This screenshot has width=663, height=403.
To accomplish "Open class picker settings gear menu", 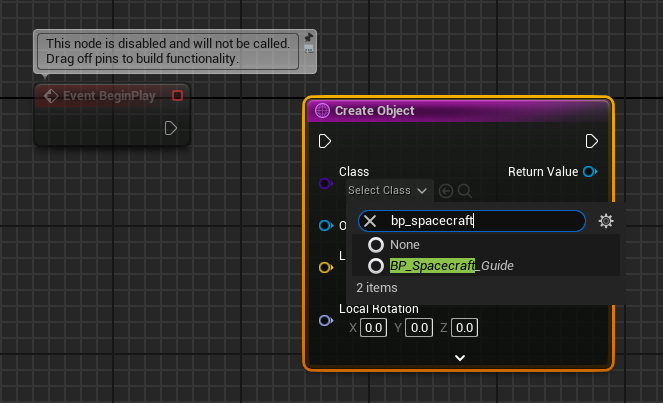I will tap(605, 221).
